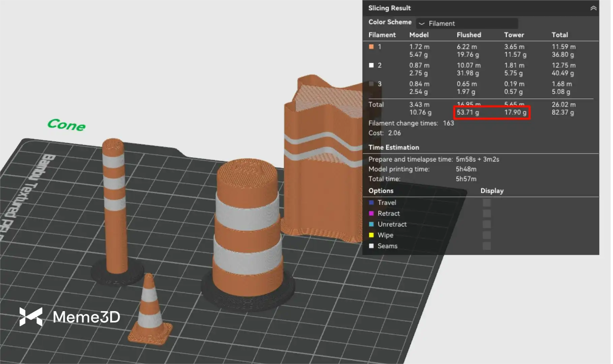The image size is (613, 364).
Task: Turn on the Seams display checkbox
Action: (x=486, y=246)
